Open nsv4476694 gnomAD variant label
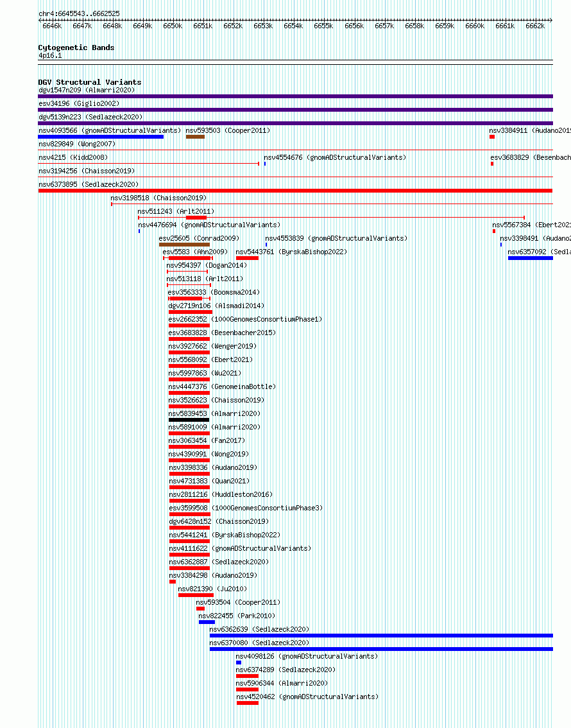This screenshot has height=728, width=571. pos(209,225)
